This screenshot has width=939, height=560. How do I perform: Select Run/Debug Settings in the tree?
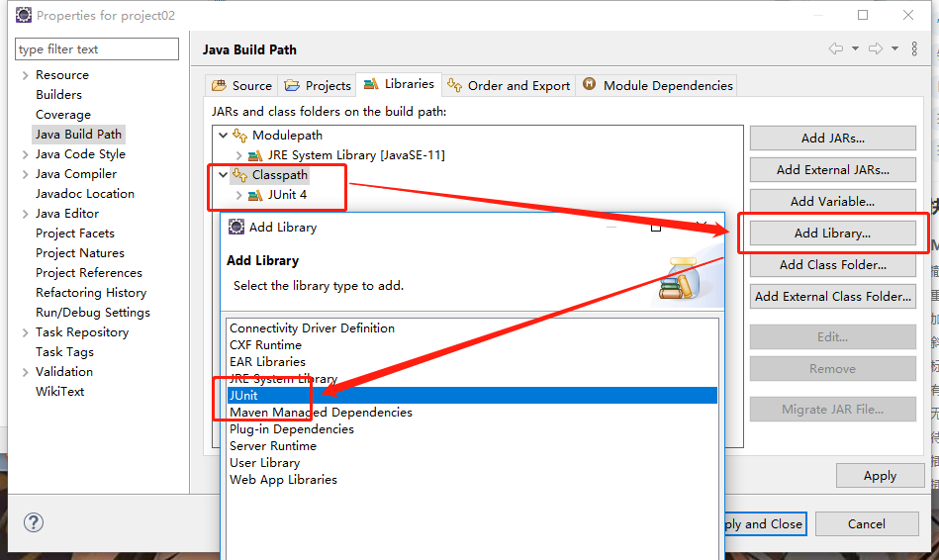tap(93, 312)
